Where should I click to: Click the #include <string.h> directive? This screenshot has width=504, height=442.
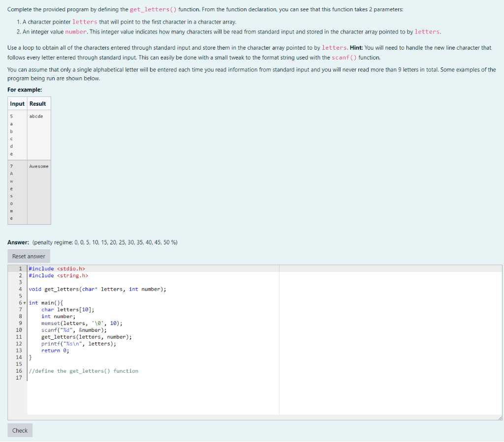click(57, 275)
